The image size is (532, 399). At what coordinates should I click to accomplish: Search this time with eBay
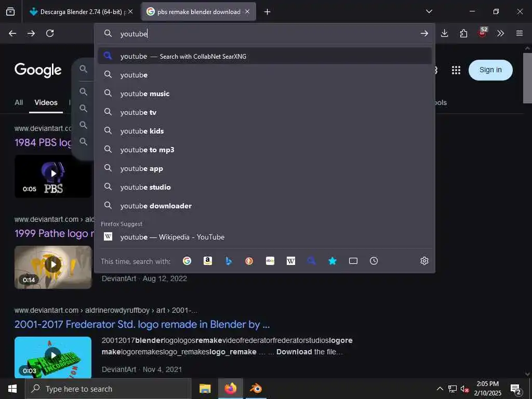[270, 261]
